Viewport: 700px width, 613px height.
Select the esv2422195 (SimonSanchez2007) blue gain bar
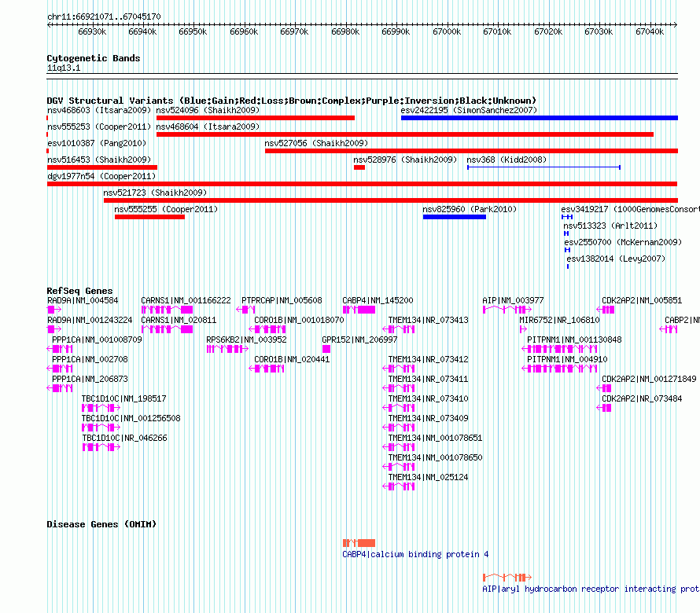(540, 118)
